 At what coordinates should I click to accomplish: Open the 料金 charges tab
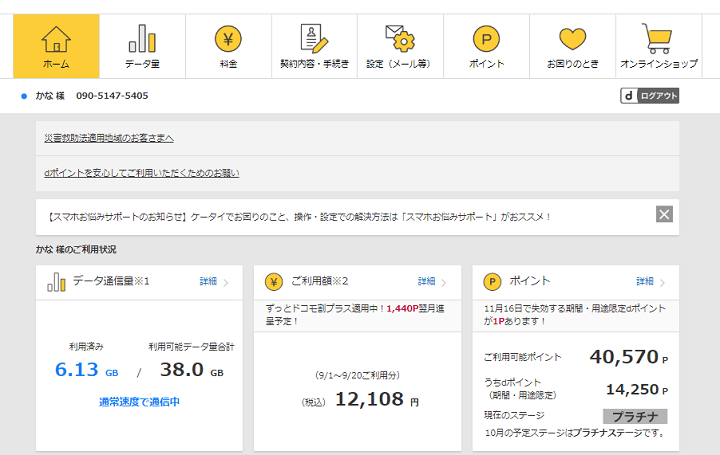pyautogui.click(x=228, y=46)
